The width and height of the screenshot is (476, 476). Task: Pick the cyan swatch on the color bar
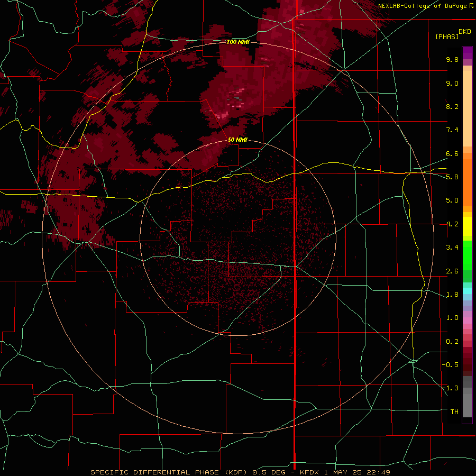point(467,291)
